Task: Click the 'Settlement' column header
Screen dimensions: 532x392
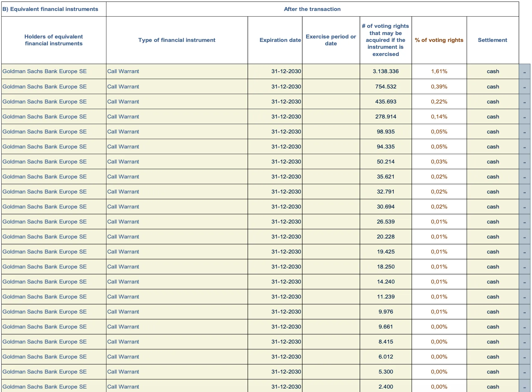Action: point(493,40)
